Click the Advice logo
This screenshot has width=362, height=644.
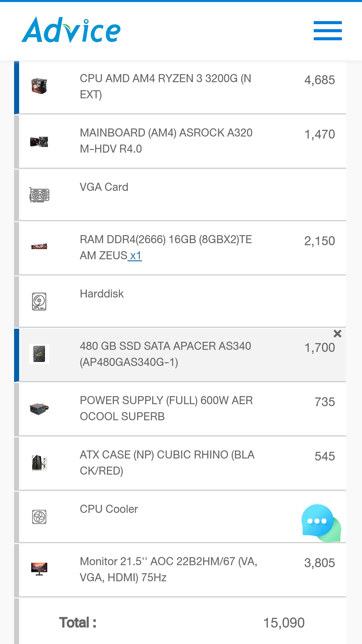point(71,30)
